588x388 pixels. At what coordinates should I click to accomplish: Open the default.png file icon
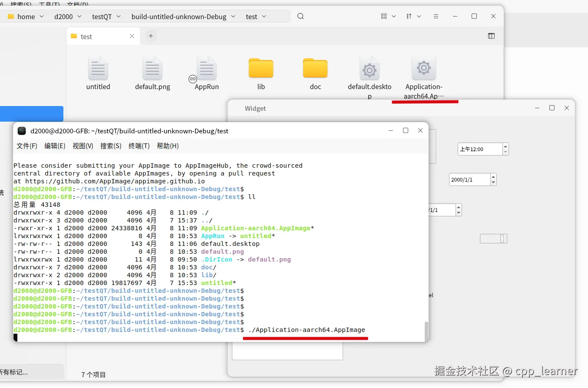point(152,69)
